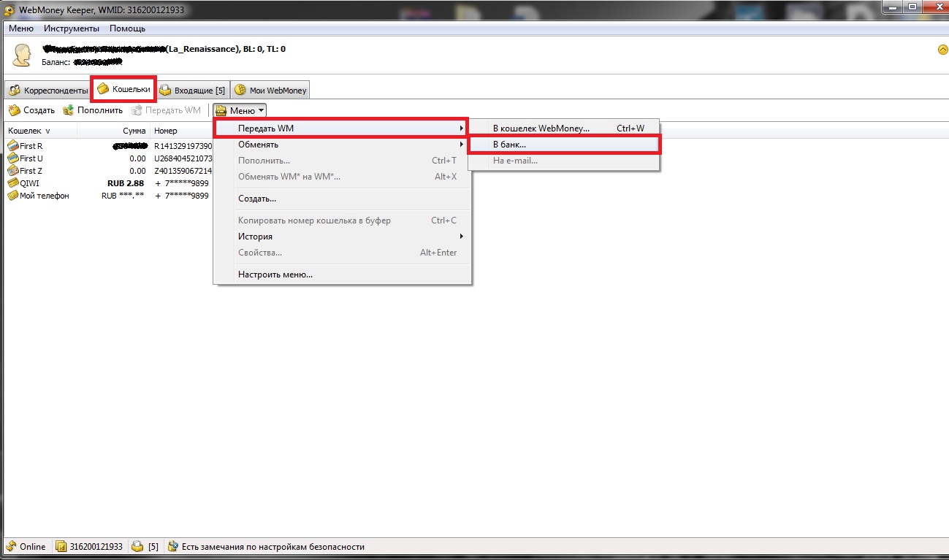Click the Пополнить toolbar button

click(93, 110)
